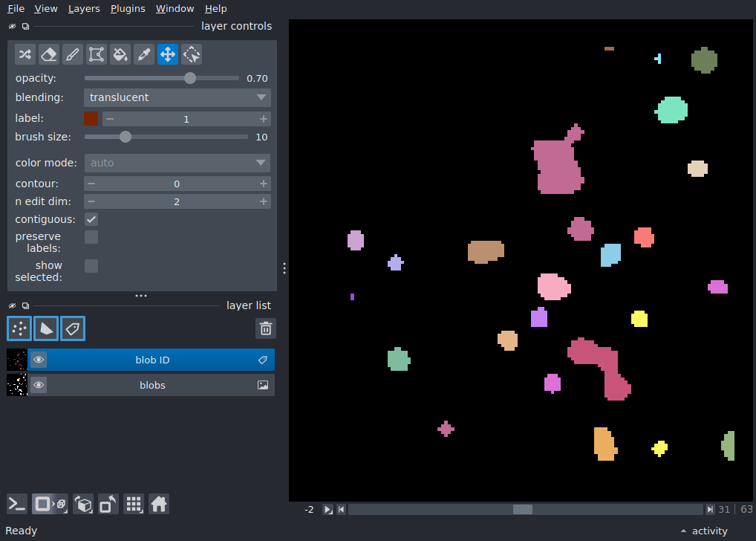Image resolution: width=756 pixels, height=541 pixels.
Task: Transpose the displayed dimensions
Action: coord(108,505)
